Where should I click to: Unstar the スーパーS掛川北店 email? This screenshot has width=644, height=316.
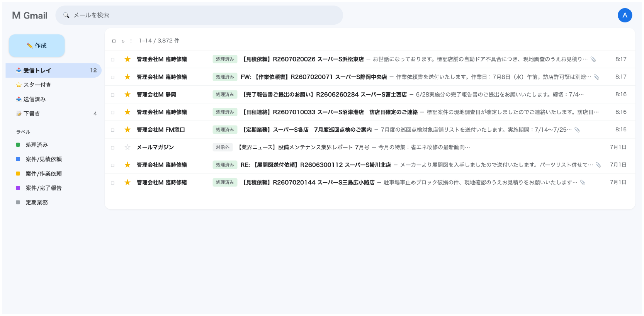coord(127,165)
